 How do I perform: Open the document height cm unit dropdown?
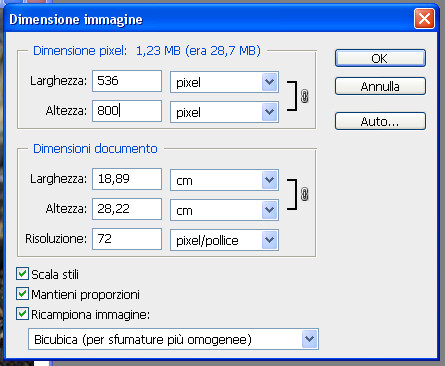[x=224, y=210]
